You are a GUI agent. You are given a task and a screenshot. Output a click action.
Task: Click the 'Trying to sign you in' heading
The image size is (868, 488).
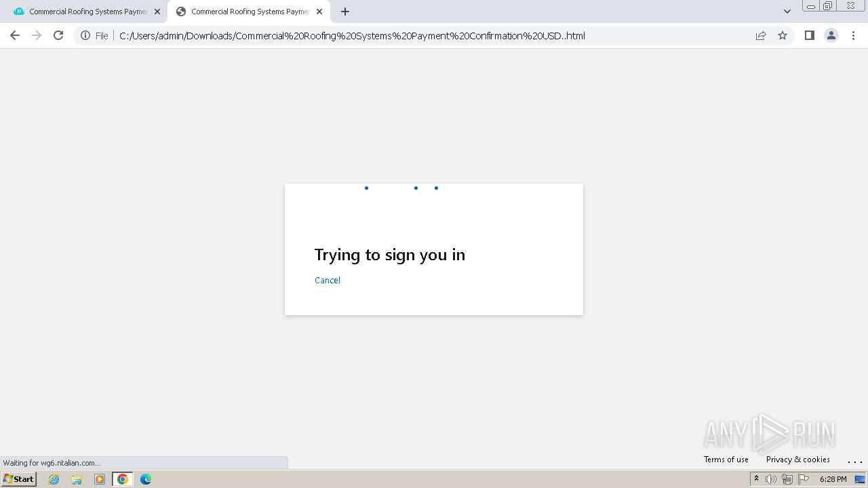390,255
